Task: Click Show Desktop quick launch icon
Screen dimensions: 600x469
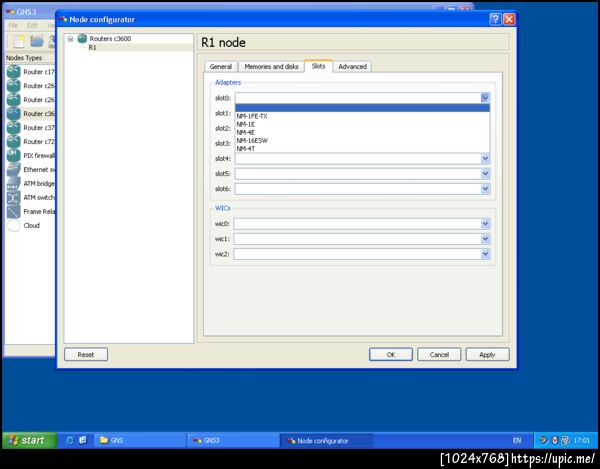Action: click(x=83, y=440)
